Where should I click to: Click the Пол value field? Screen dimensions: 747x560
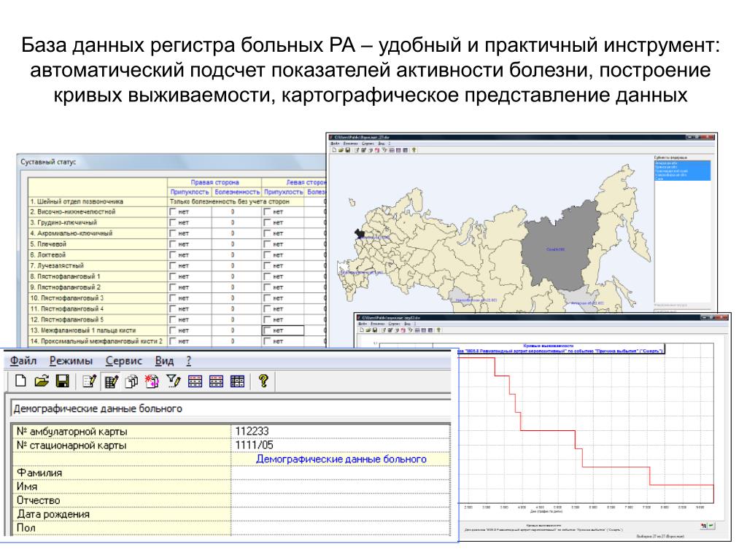(341, 528)
